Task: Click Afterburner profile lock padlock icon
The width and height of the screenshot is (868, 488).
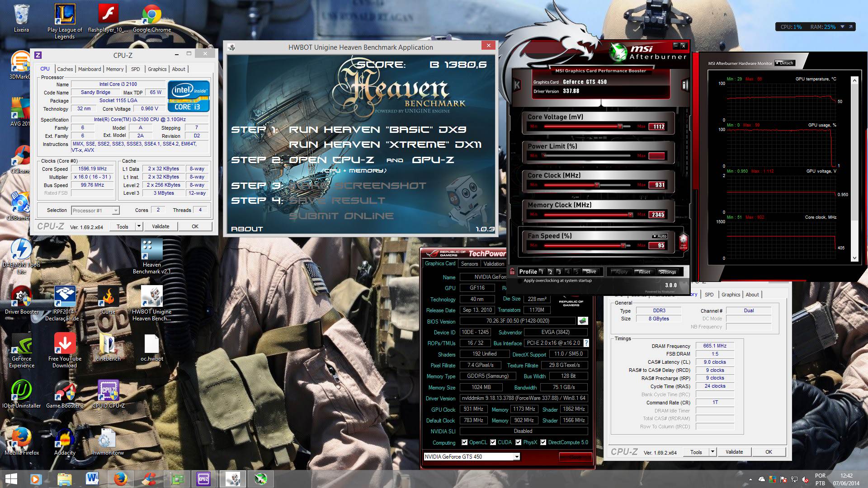Action: [x=512, y=272]
